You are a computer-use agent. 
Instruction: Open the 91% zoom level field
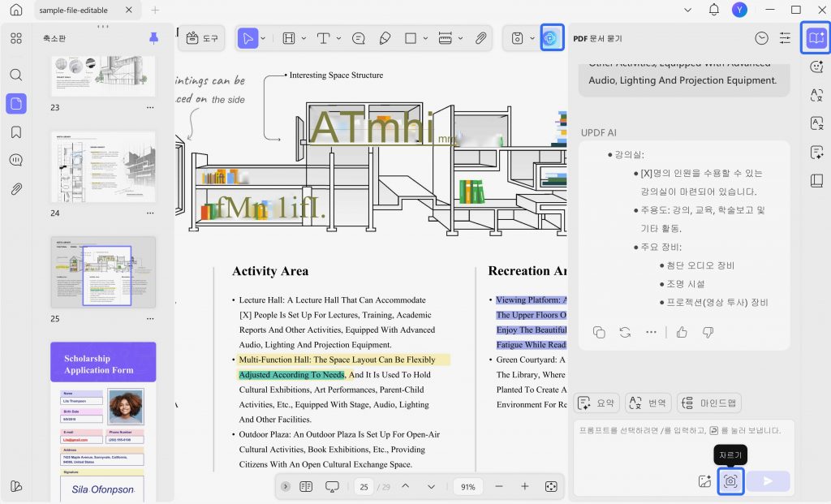468,486
